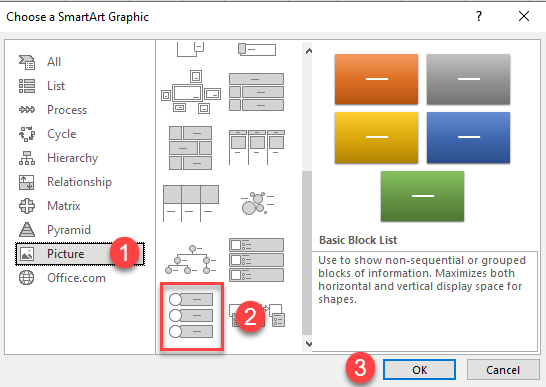This screenshot has height=387, width=546.
Task: Choose the circle picture hierarchy layout
Action: click(x=190, y=260)
